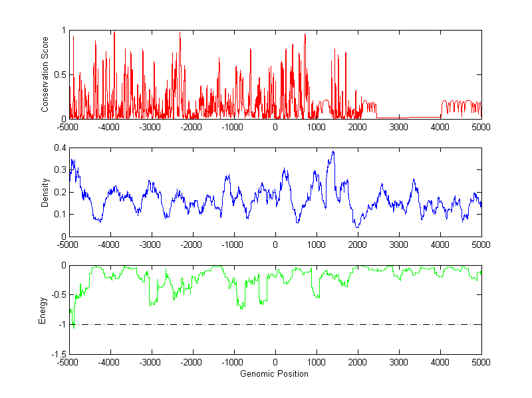Click the green energy dip near -800
The height and width of the screenshot is (398, 532).
[242, 307]
